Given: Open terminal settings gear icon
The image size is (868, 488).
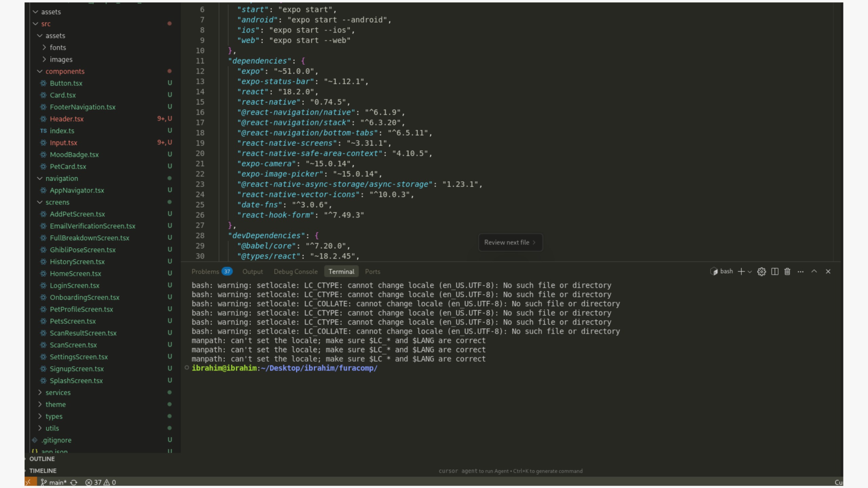Looking at the screenshot, I should pyautogui.click(x=762, y=271).
